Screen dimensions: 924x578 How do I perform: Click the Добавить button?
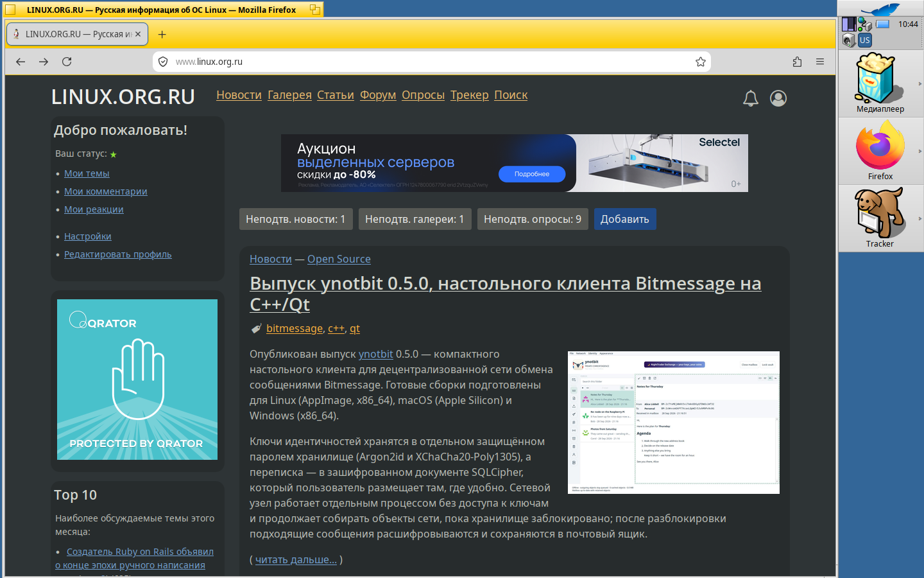(625, 219)
